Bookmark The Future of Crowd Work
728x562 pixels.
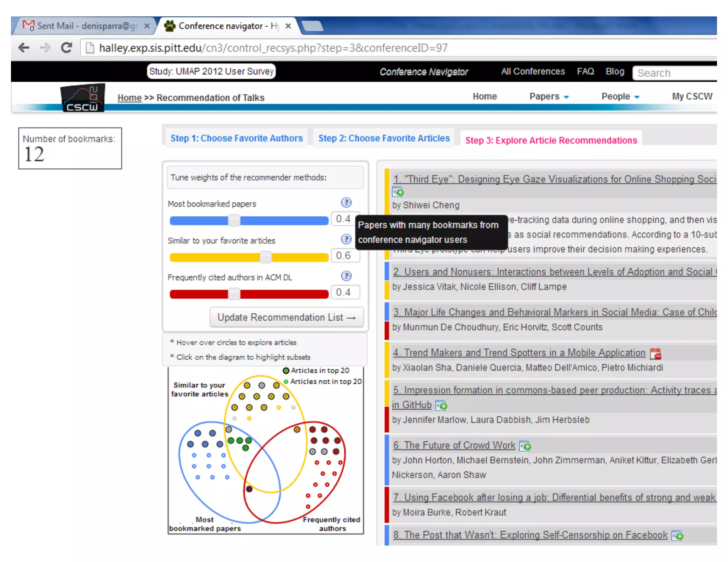click(x=525, y=446)
